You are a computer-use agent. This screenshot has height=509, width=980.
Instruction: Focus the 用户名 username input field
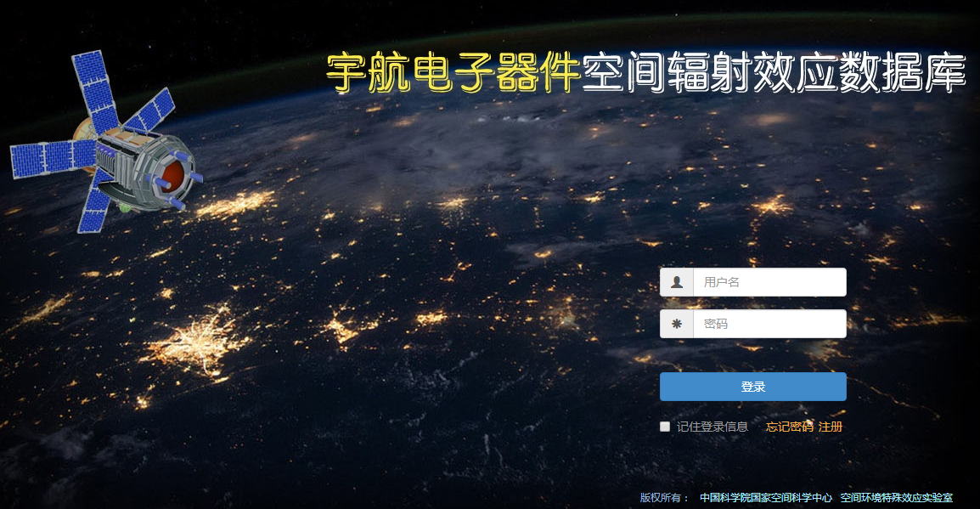click(769, 282)
